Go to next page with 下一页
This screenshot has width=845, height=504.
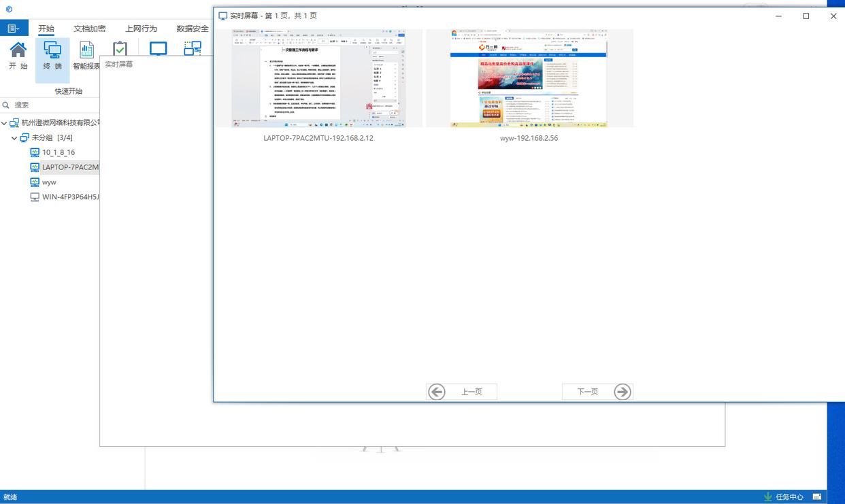tap(597, 392)
